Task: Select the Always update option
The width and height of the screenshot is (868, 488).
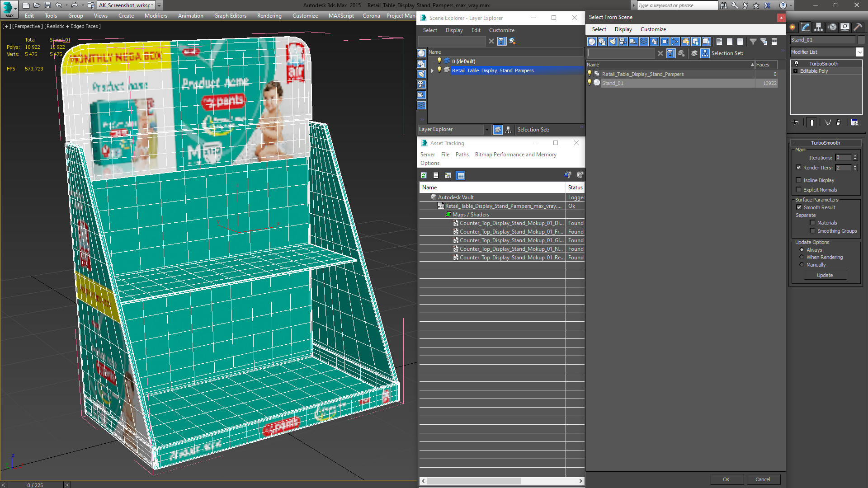Action: coord(802,250)
